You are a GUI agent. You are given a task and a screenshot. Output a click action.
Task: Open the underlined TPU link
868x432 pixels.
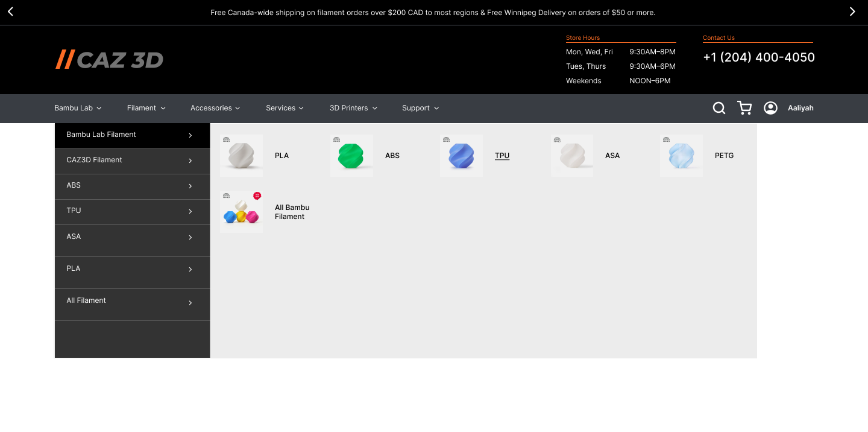(x=502, y=156)
